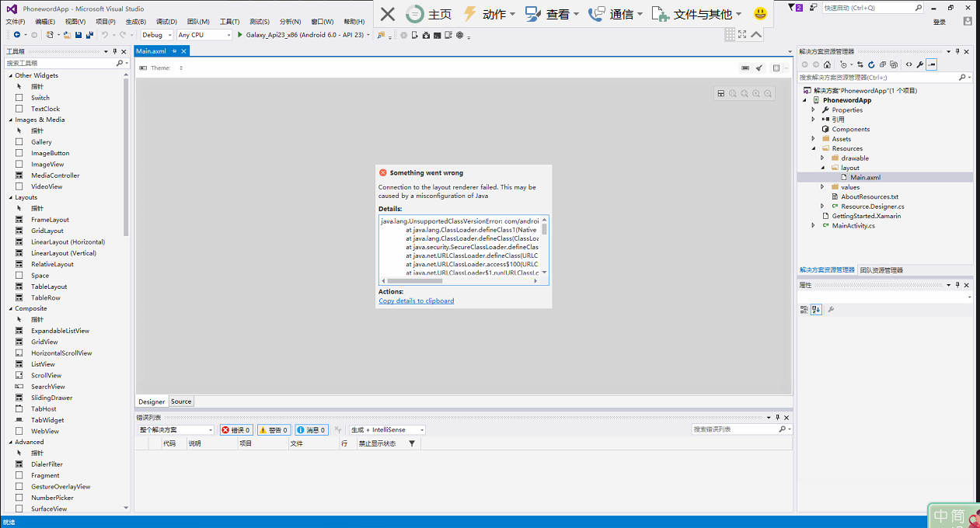Click the broom icon in designer toolbar

click(759, 68)
